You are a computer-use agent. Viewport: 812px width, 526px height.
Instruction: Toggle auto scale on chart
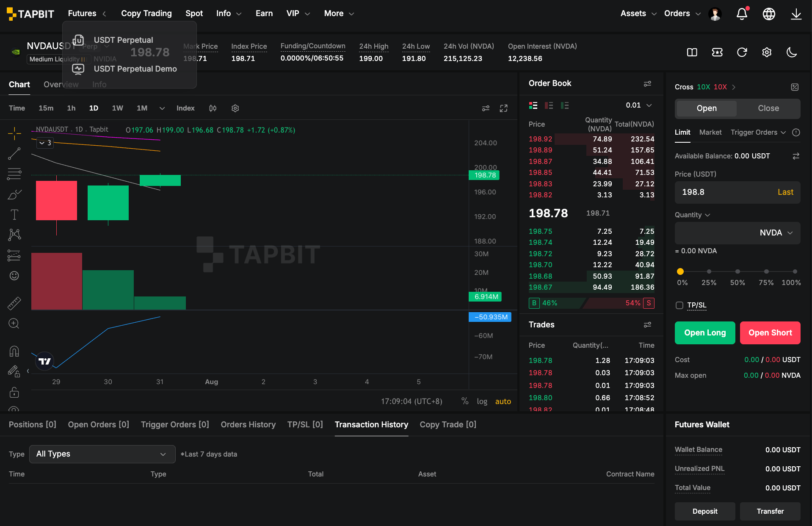pyautogui.click(x=503, y=401)
